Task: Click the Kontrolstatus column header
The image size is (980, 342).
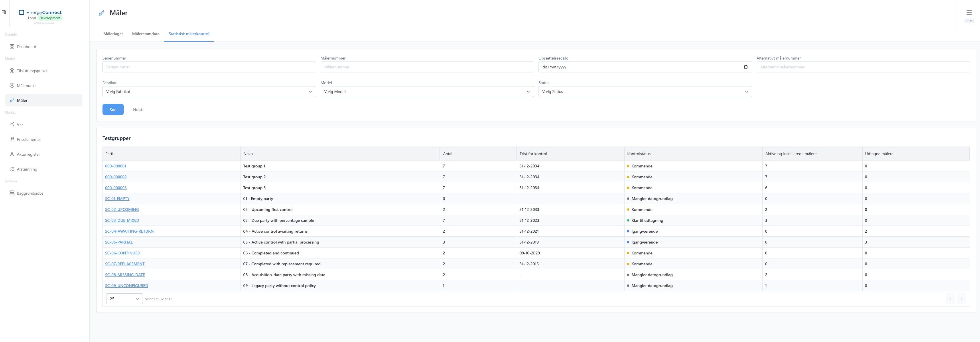Action: click(x=693, y=154)
